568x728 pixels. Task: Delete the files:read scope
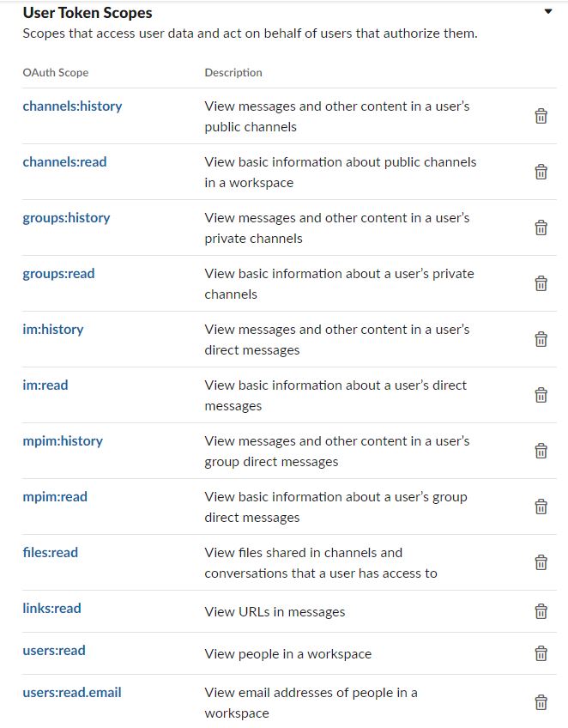(541, 561)
